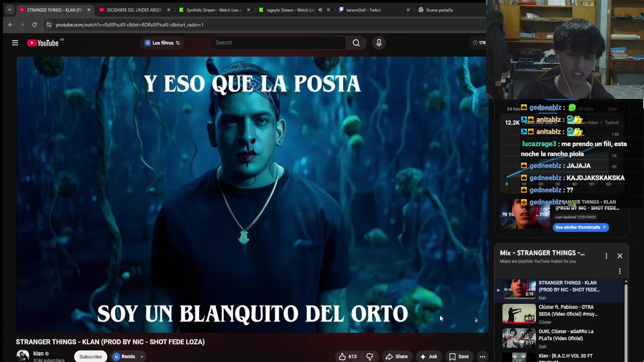Image resolution: width=644 pixels, height=362 pixels.
Task: Close the rageylo Stream tab
Action: pyautogui.click(x=329, y=10)
